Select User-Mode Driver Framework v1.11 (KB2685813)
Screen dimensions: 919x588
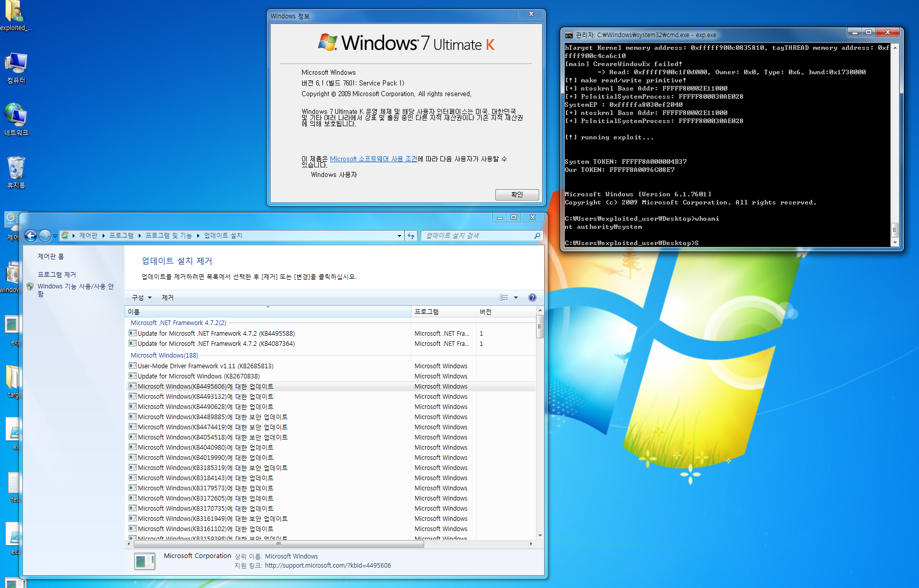click(x=331, y=366)
